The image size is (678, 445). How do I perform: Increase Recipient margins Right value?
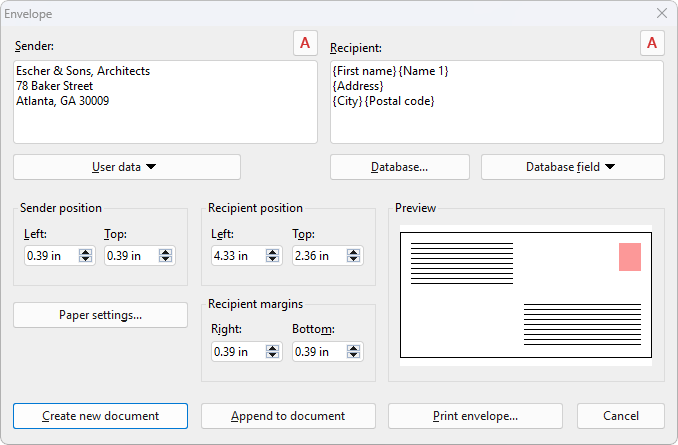click(272, 348)
